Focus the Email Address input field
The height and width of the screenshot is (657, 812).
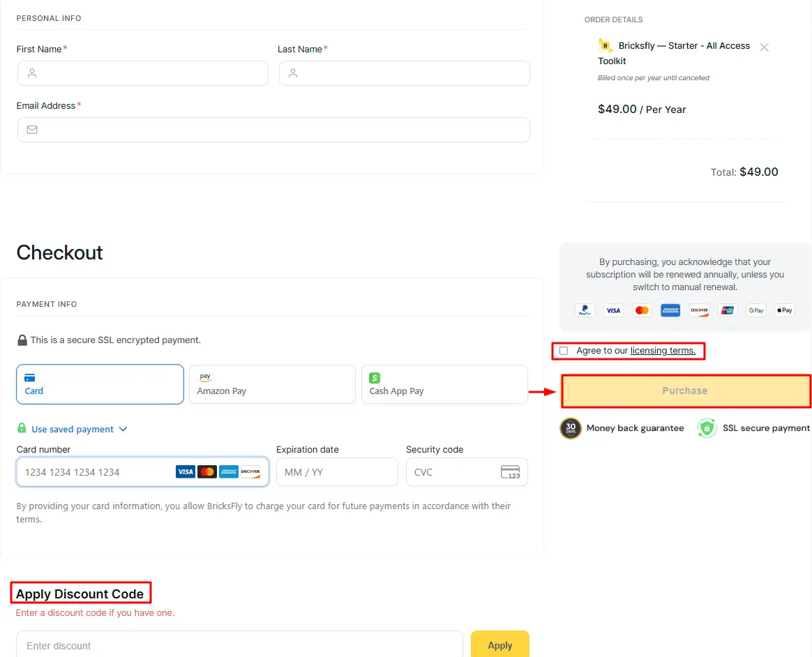pos(273,130)
